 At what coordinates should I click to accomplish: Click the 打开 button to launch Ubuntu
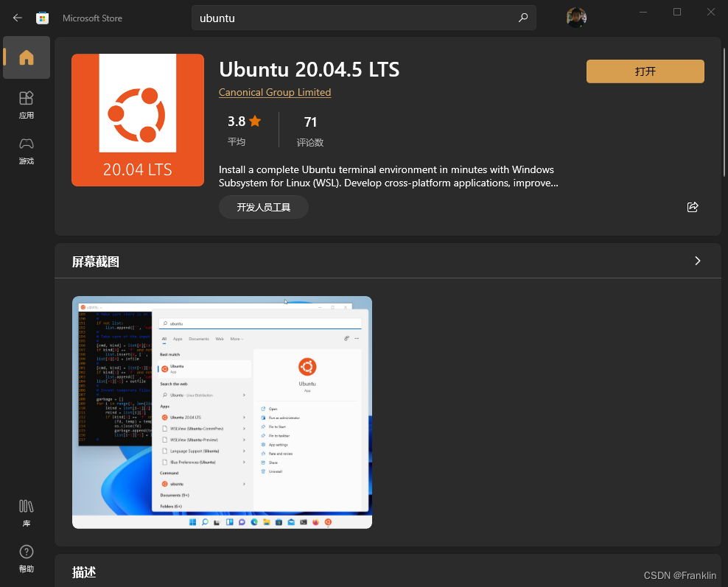(645, 71)
